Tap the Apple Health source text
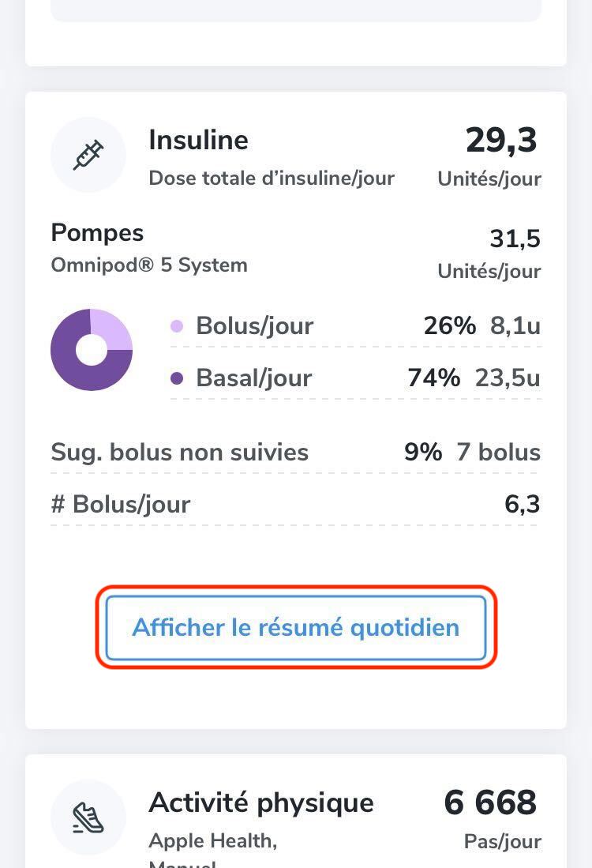 click(x=212, y=841)
